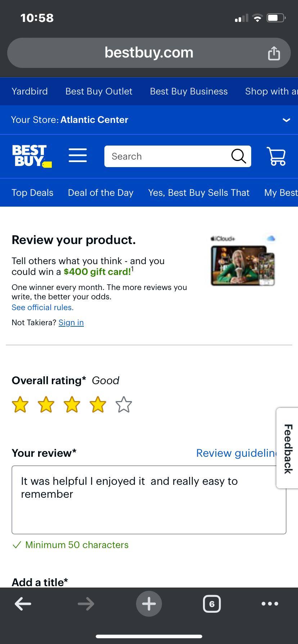
Task: Open the browser more options menu
Action: (x=269, y=604)
